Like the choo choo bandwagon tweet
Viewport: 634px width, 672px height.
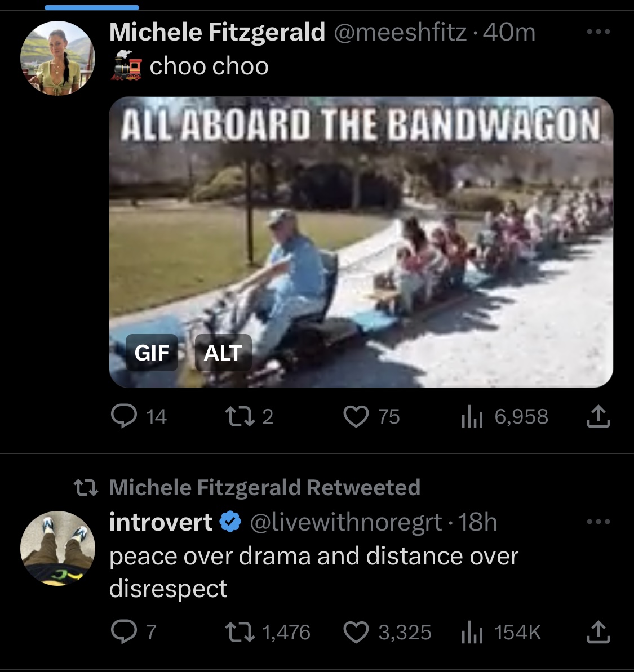(371, 417)
